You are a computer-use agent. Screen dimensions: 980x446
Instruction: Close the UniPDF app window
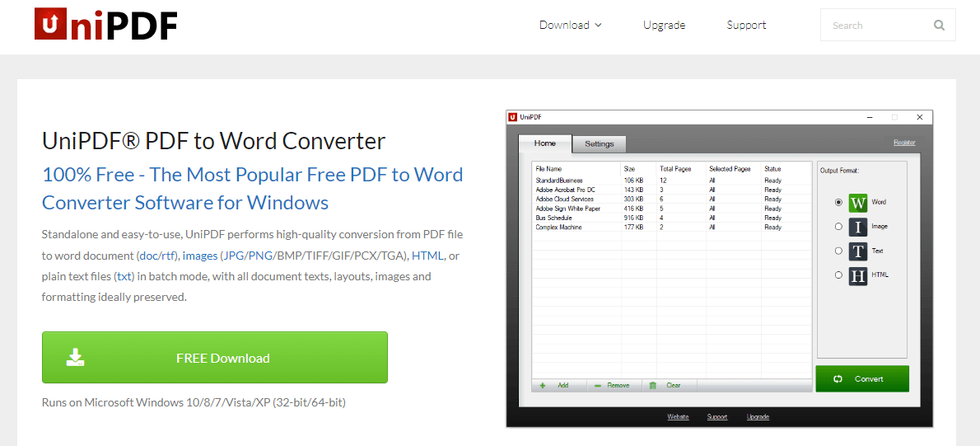coord(919,117)
